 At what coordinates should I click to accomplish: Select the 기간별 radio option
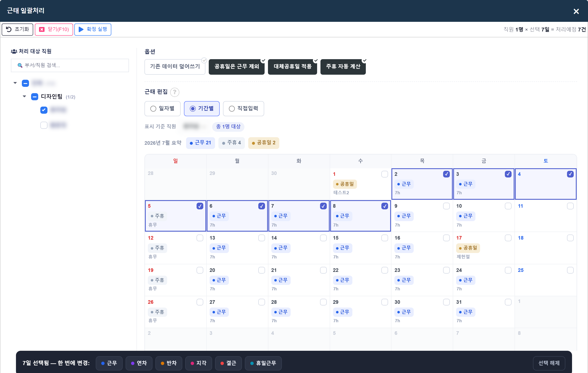click(202, 108)
